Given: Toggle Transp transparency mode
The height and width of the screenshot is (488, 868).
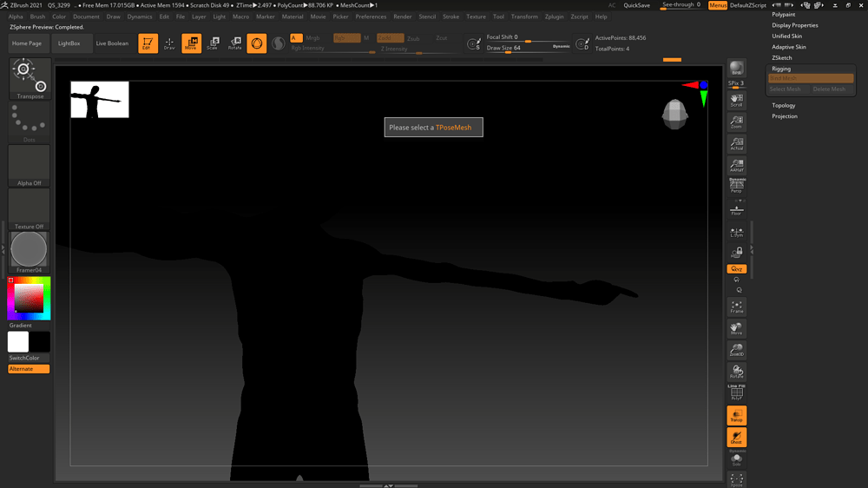Looking at the screenshot, I should (736, 415).
